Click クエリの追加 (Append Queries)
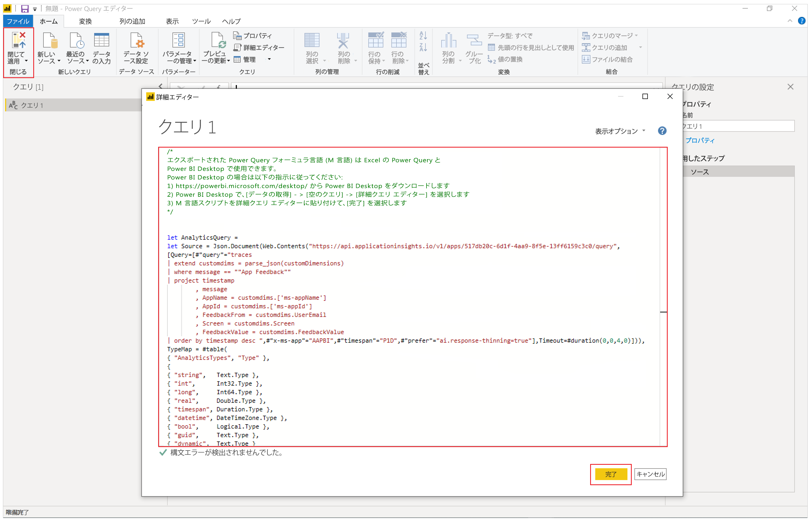This screenshot has height=523, width=812. point(605,47)
